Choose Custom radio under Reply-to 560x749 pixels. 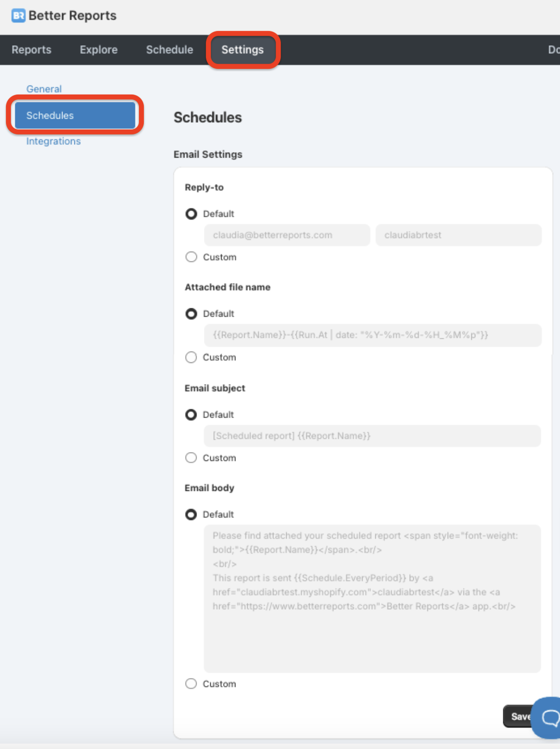191,257
